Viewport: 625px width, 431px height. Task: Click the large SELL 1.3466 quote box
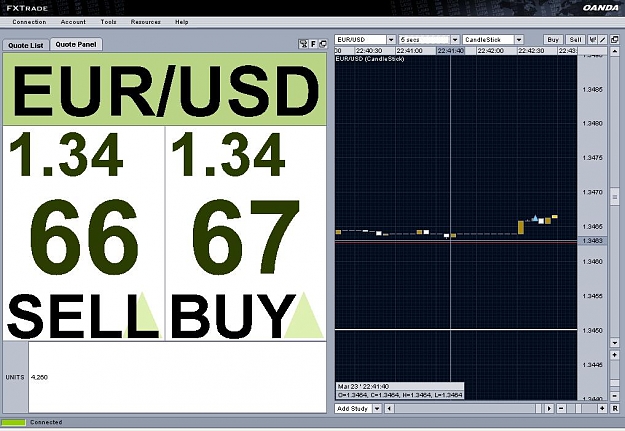[83, 233]
